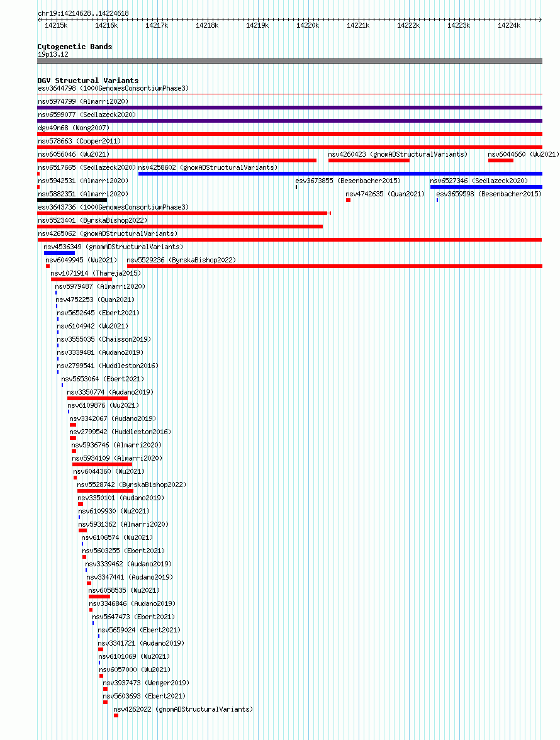560x740 pixels.
Task: Select nsv4262022 (gnomADStructuralVariants) label
Action: pos(183,709)
